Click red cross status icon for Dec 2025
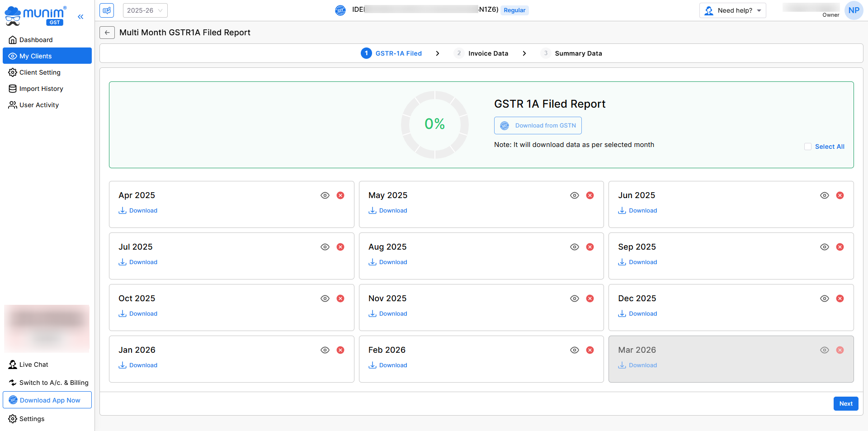This screenshot has width=868, height=431. tap(840, 298)
